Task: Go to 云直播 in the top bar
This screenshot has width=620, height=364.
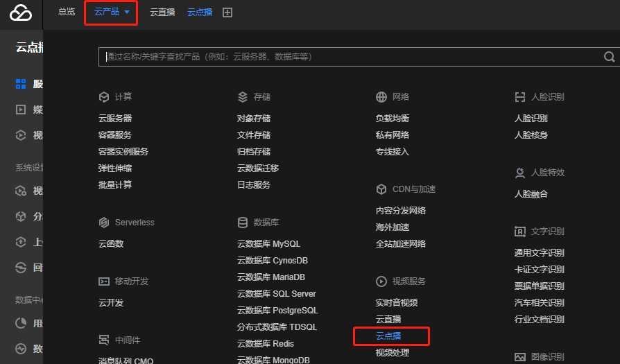Action: coord(162,12)
